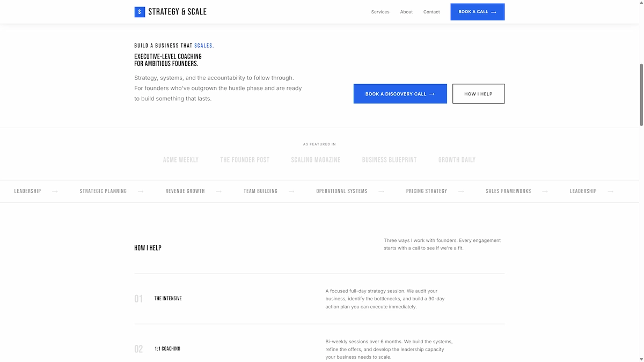Open the Services navigation item

click(380, 12)
